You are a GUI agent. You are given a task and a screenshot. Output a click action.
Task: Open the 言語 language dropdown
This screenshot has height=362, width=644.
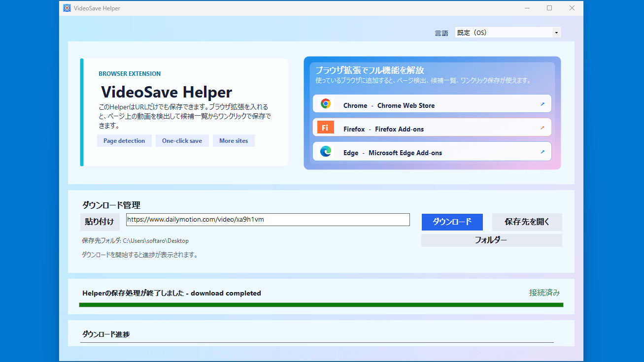tap(508, 33)
